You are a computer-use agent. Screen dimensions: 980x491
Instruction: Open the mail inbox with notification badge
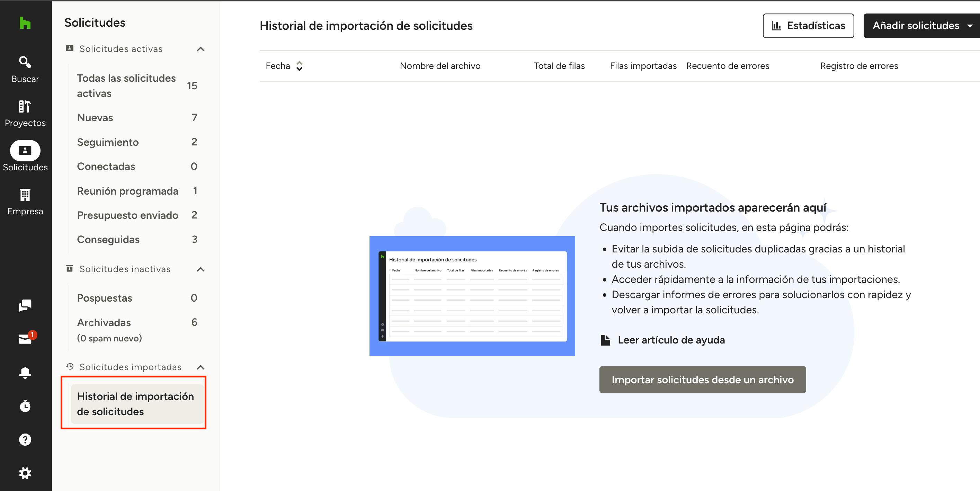[x=25, y=339]
